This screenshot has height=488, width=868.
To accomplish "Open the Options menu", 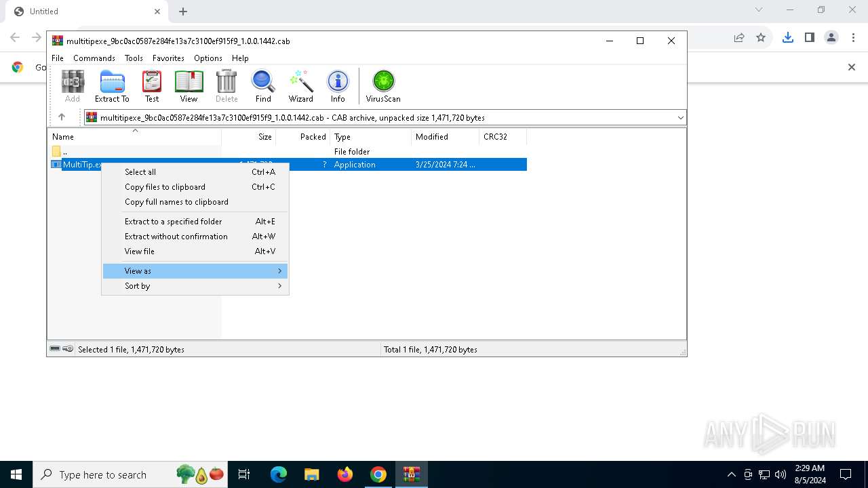I will pyautogui.click(x=208, y=58).
